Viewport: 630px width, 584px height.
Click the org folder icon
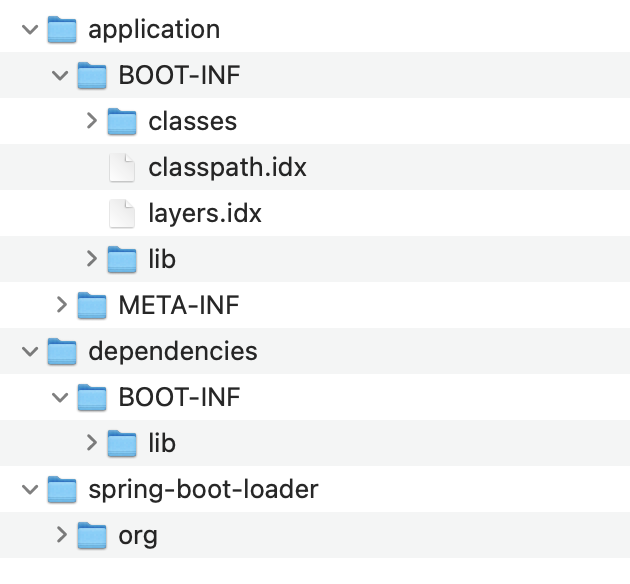pos(92,535)
